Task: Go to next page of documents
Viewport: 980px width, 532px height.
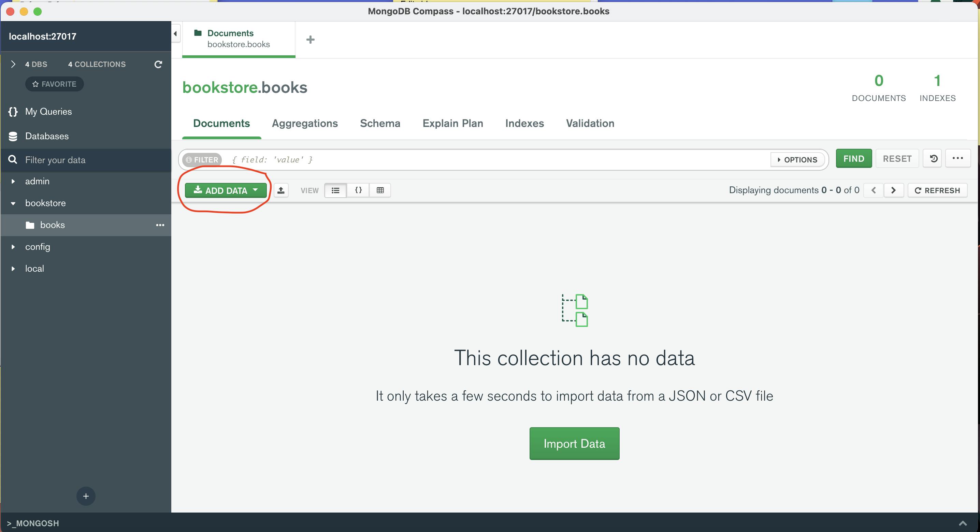Action: click(894, 190)
